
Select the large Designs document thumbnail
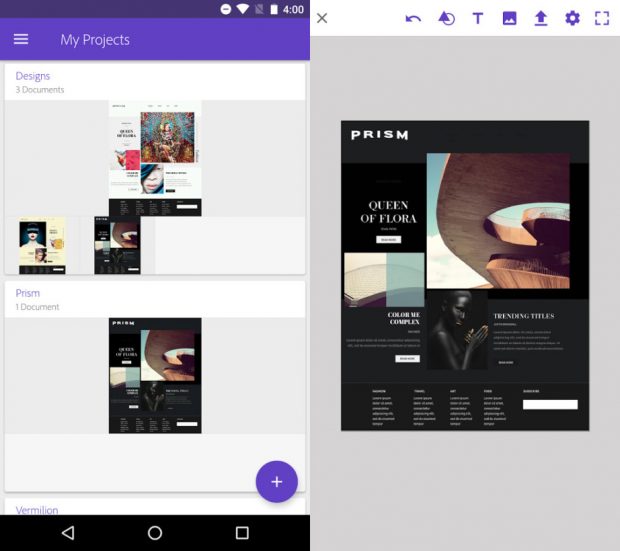pyautogui.click(x=155, y=158)
